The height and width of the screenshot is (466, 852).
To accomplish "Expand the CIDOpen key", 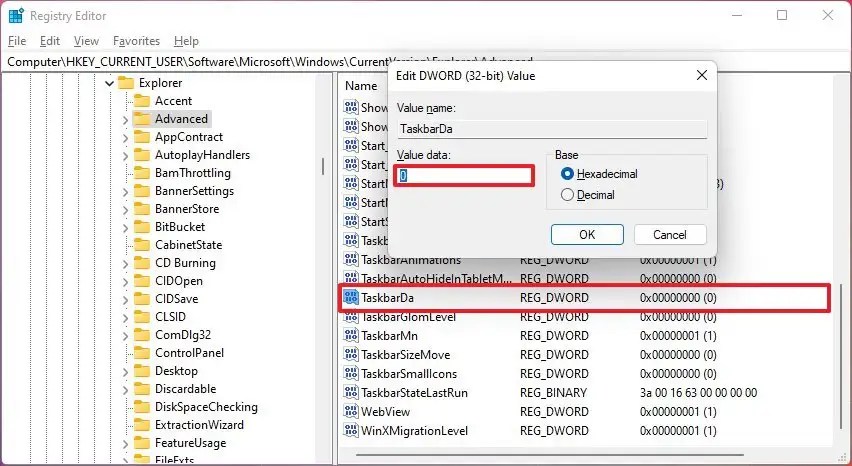I will click(126, 281).
